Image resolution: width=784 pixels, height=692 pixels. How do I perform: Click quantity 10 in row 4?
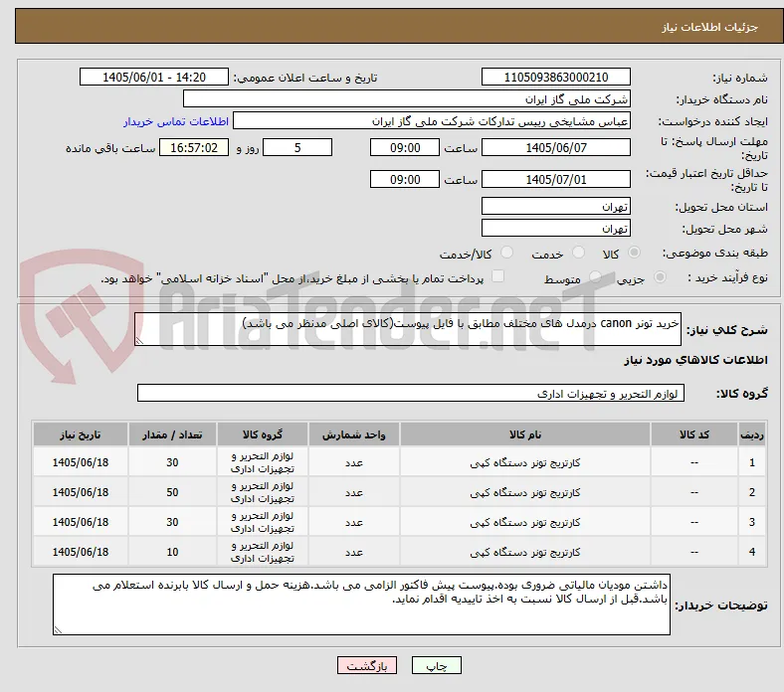coord(172,552)
